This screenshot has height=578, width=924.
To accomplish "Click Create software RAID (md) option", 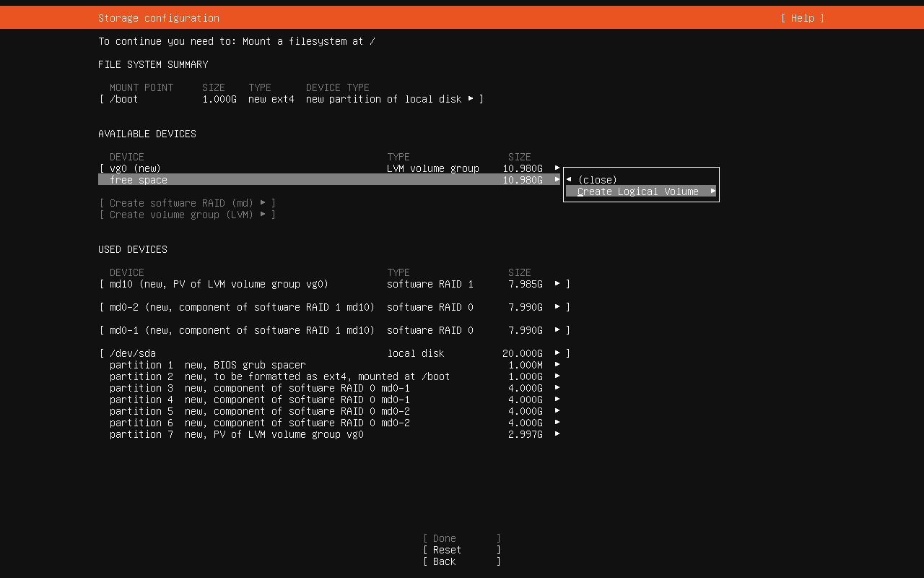I will [x=187, y=203].
